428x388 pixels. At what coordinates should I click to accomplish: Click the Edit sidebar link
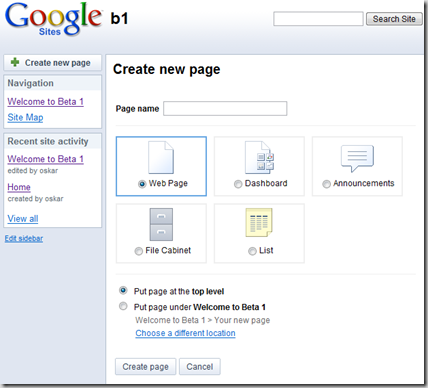tap(24, 238)
